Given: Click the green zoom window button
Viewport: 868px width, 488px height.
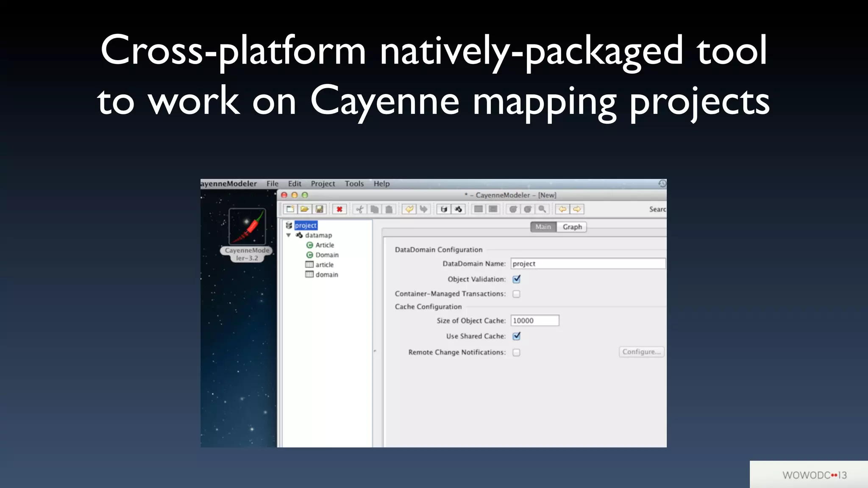Looking at the screenshot, I should tap(305, 195).
